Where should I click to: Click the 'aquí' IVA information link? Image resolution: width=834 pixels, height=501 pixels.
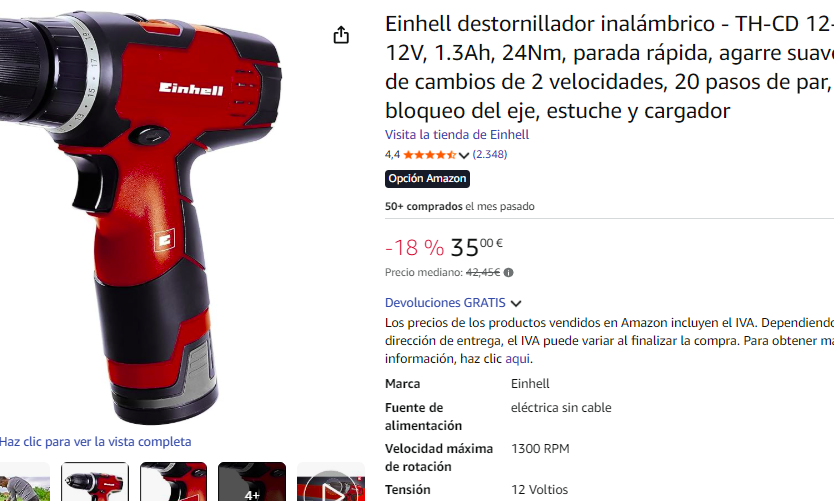pos(518,358)
